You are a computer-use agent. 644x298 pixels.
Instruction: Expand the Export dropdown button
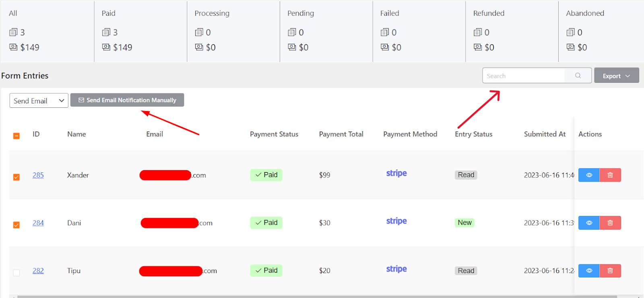tap(616, 76)
